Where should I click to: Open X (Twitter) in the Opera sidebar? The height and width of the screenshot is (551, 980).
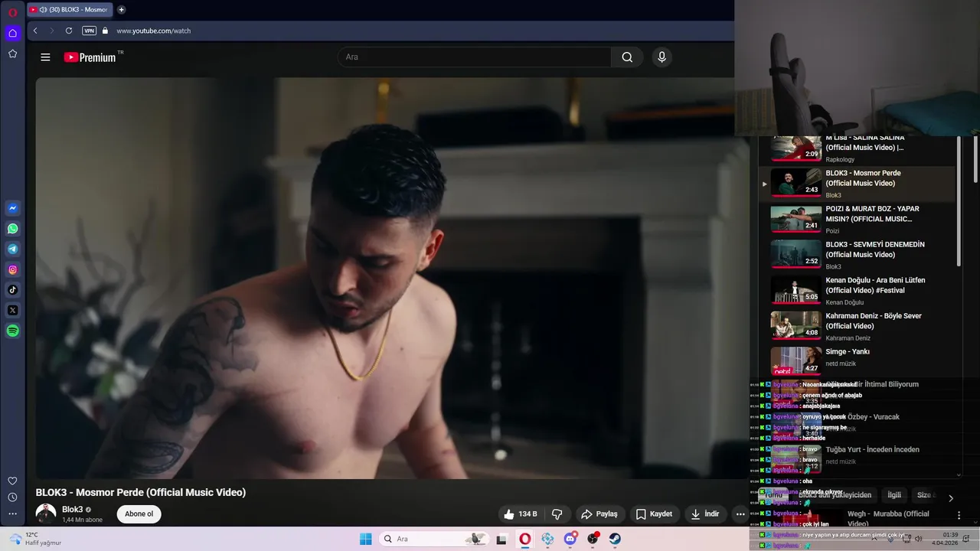coord(12,310)
